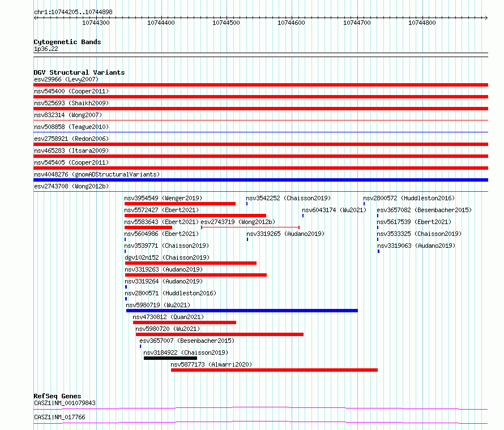Screen dimensions: 504x430
Task: Click nsv3954549 (Wenger2019) label
Action: coord(163,198)
